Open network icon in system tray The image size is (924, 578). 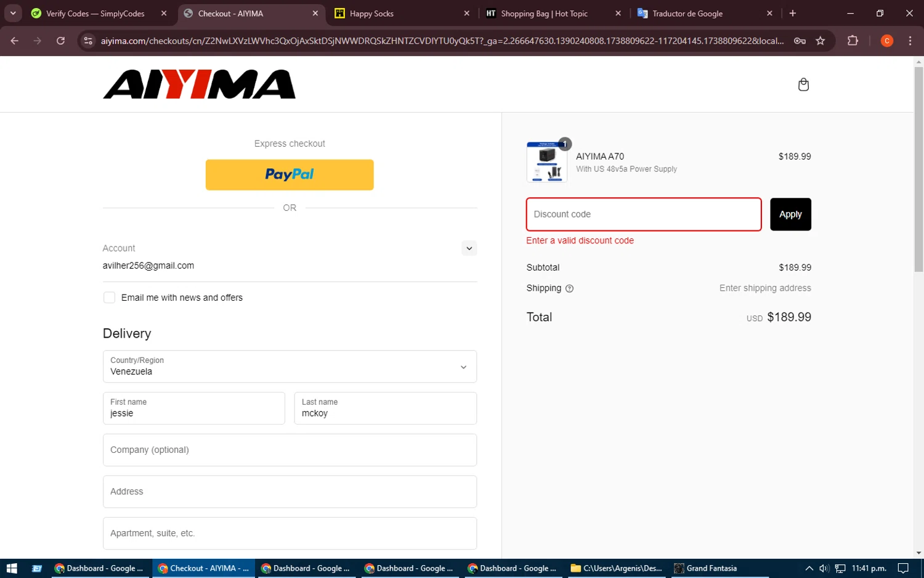840,568
